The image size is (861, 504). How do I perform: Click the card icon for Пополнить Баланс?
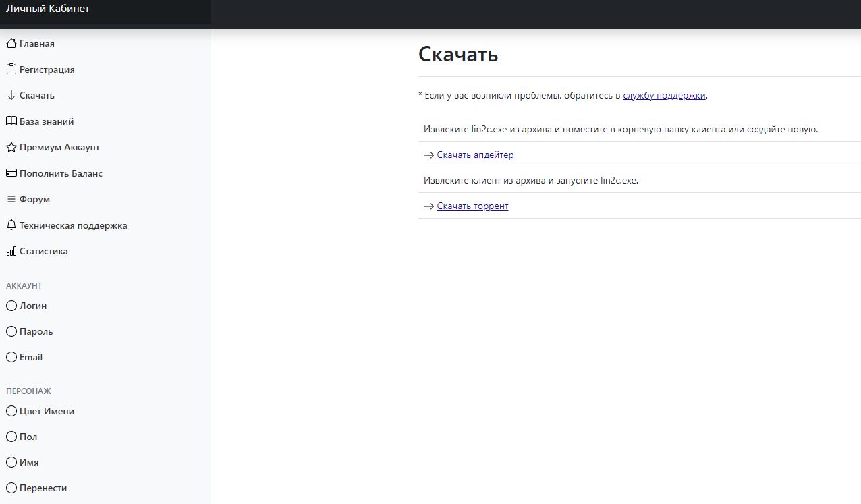(x=11, y=173)
